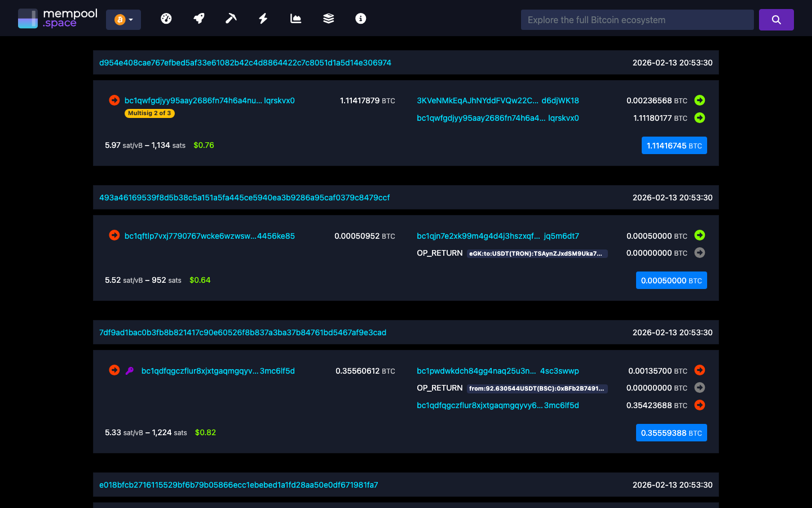The width and height of the screenshot is (812, 508).
Task: Open the mining section with the pickaxe icon
Action: click(231, 18)
